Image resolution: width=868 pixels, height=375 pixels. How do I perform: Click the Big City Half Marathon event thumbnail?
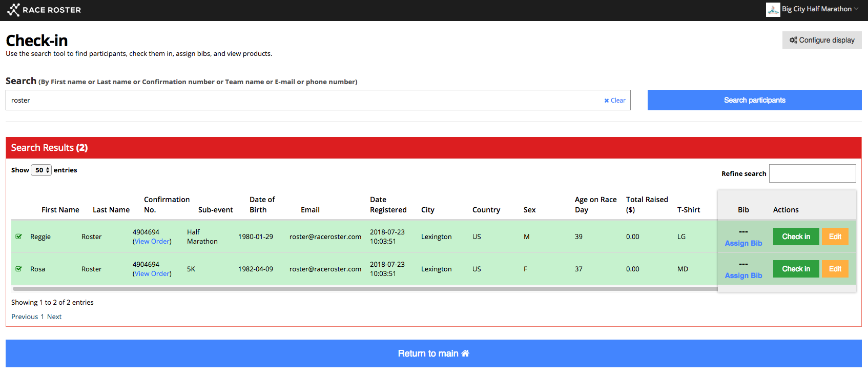coord(773,9)
